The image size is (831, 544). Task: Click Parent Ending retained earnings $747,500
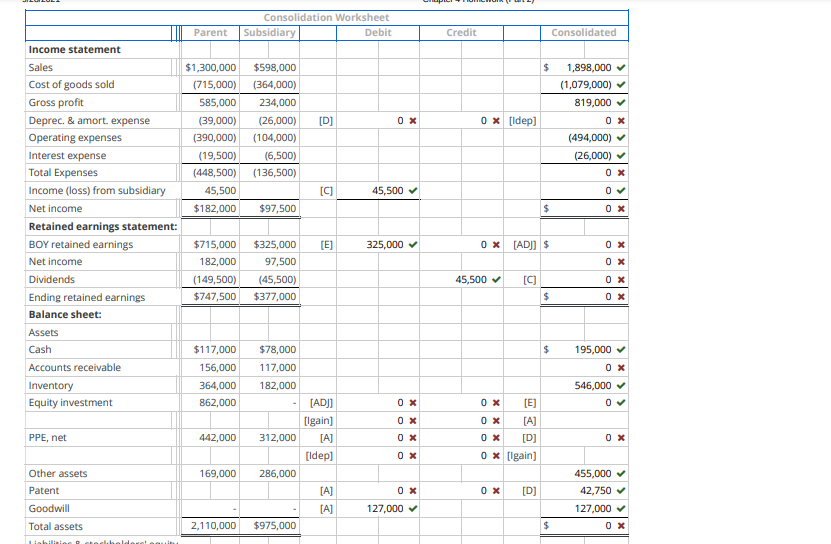tap(215, 296)
